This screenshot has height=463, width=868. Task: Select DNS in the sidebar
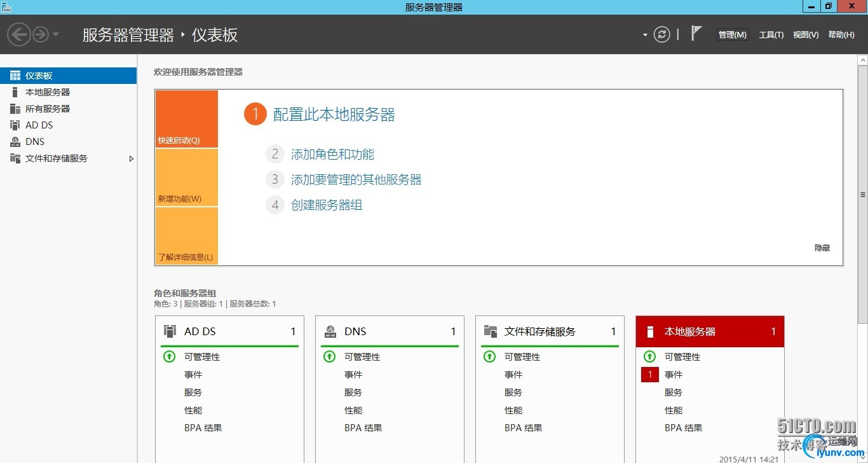pos(68,142)
